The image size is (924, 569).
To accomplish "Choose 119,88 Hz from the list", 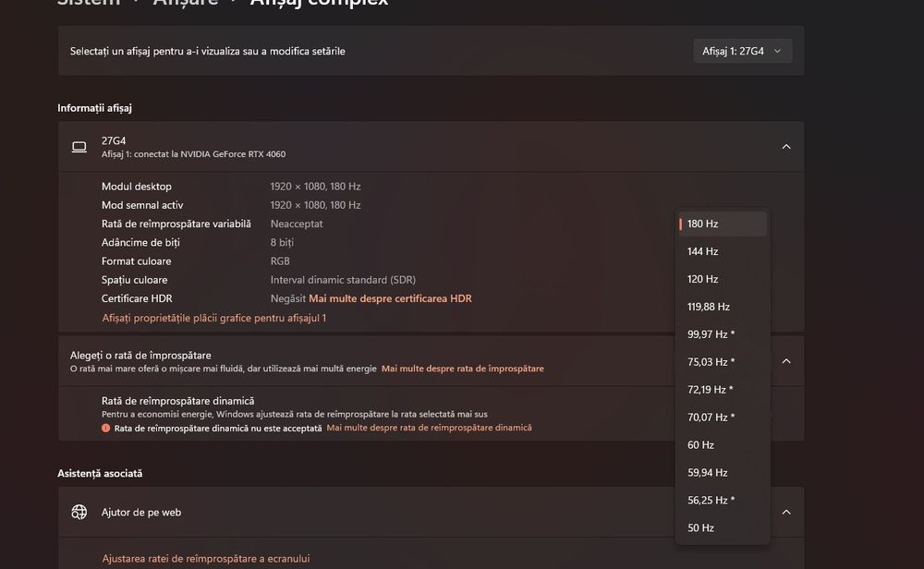I will pyautogui.click(x=723, y=307).
